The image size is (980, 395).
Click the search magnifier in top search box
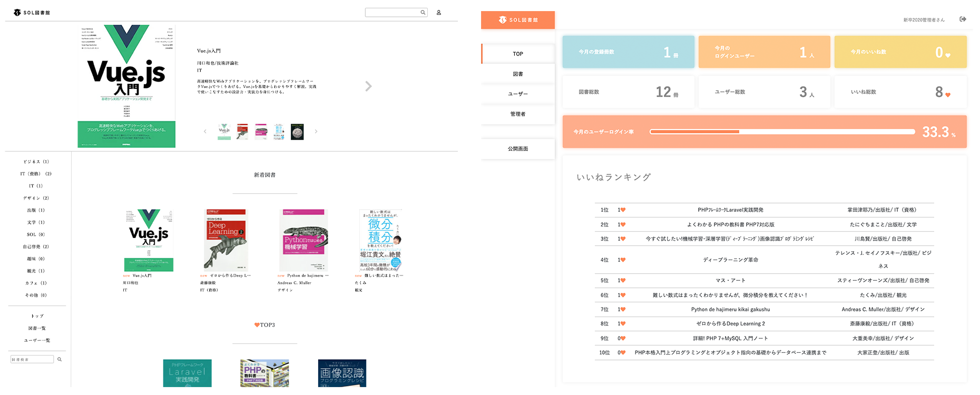pos(423,13)
